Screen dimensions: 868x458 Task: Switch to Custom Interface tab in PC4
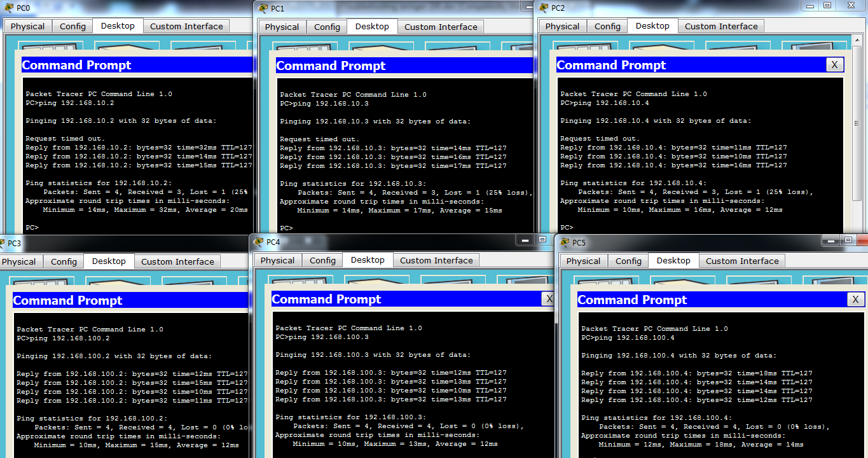click(436, 261)
